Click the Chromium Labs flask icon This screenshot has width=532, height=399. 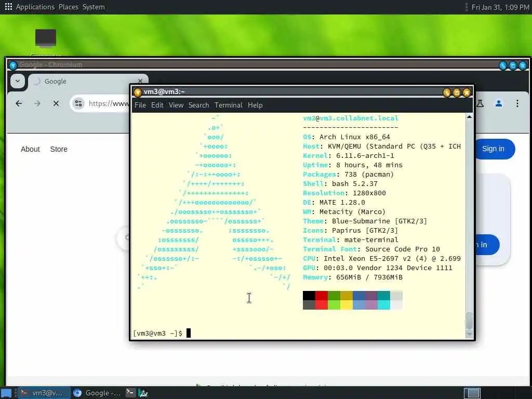click(480, 103)
